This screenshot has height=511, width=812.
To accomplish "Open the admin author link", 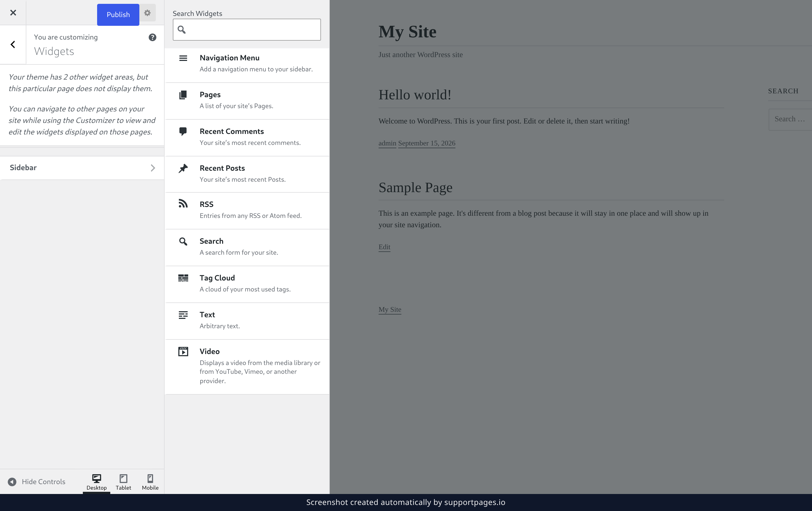I will pos(387,143).
